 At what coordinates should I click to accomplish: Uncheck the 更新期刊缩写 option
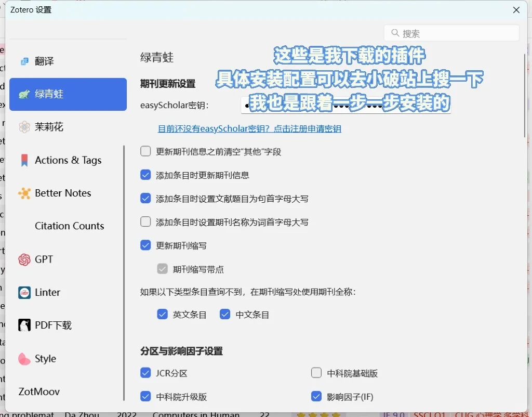coord(145,245)
